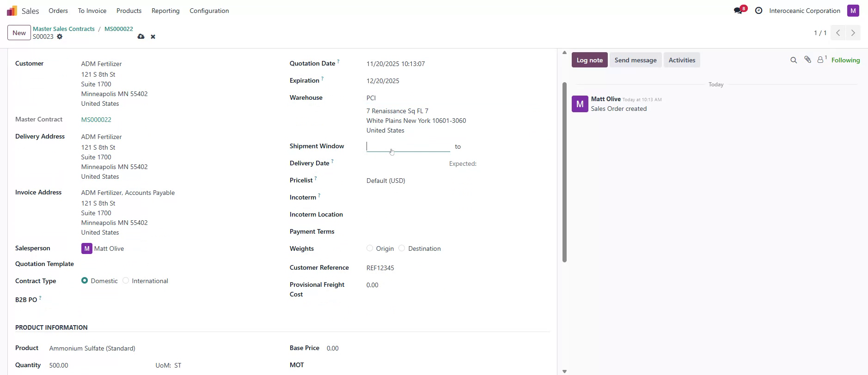The image size is (868, 375).
Task: Show Incoterm help tooltip
Action: [319, 195]
